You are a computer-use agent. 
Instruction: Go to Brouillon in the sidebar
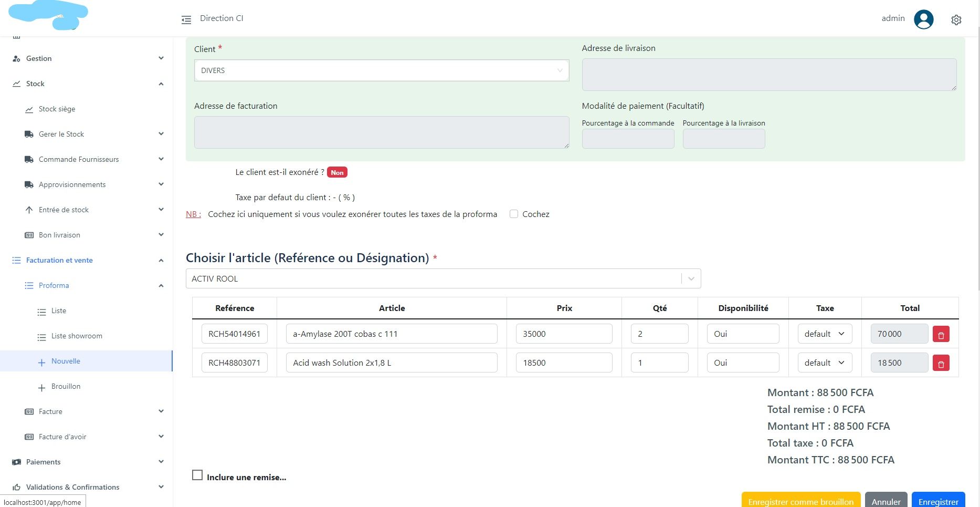(66, 387)
